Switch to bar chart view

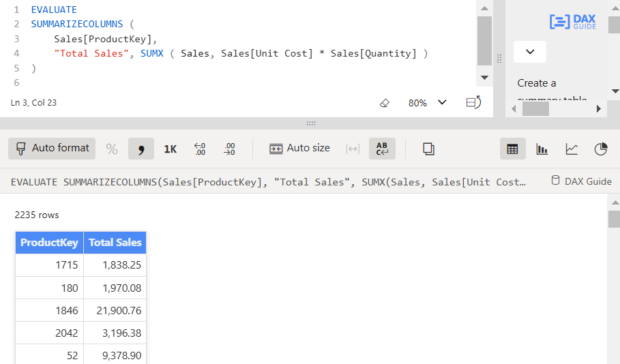coord(542,149)
